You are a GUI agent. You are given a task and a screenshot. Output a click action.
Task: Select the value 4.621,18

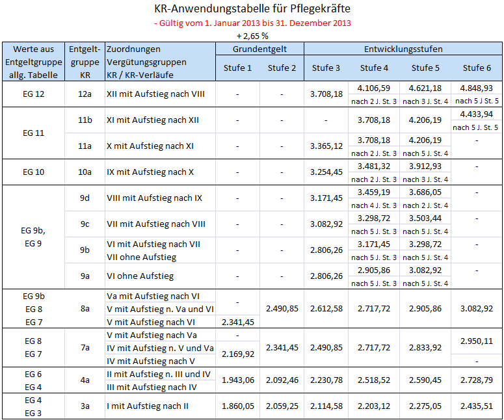[x=425, y=88]
